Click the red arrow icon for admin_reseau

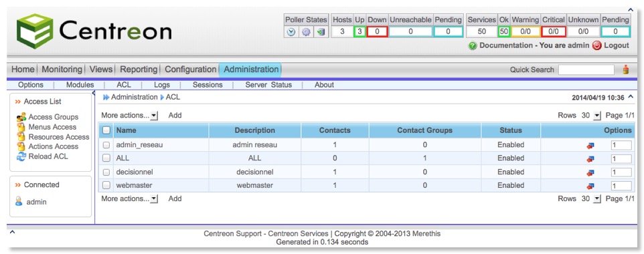590,145
